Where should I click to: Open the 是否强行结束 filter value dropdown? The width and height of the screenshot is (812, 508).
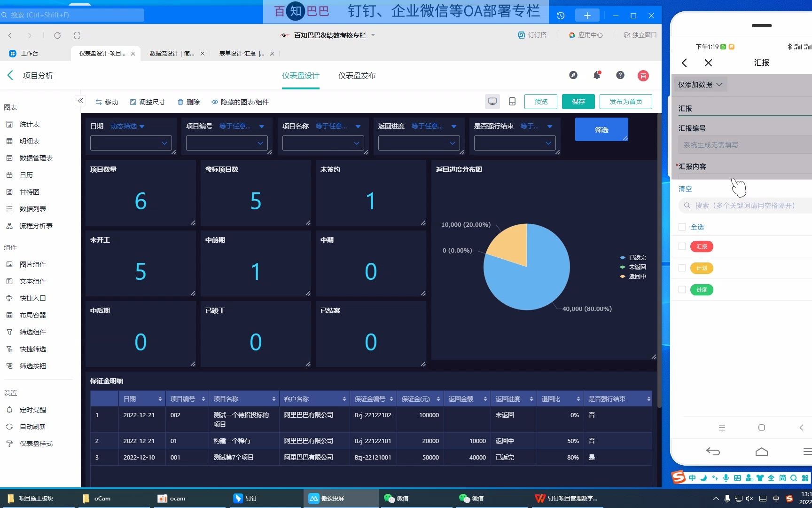point(515,143)
